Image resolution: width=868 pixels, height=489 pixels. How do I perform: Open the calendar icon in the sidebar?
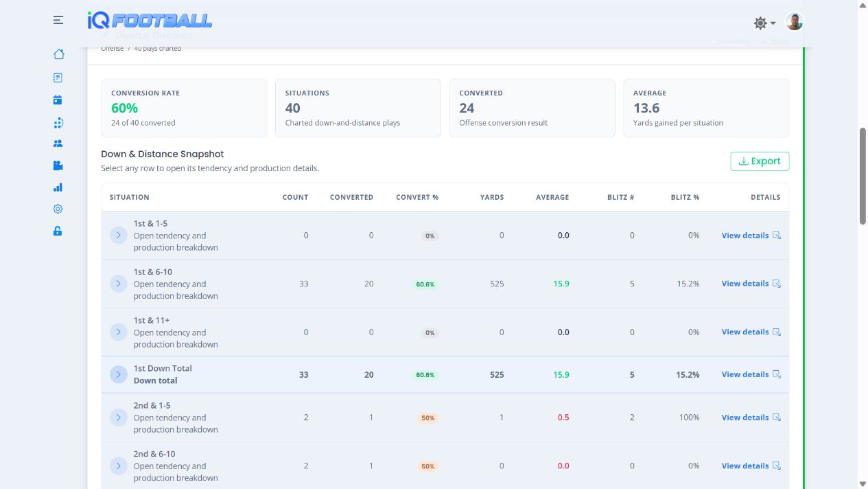[x=58, y=100]
